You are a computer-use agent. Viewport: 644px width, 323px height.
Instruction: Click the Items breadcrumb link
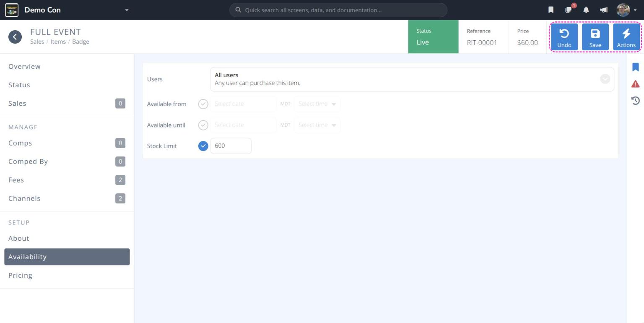click(x=58, y=42)
